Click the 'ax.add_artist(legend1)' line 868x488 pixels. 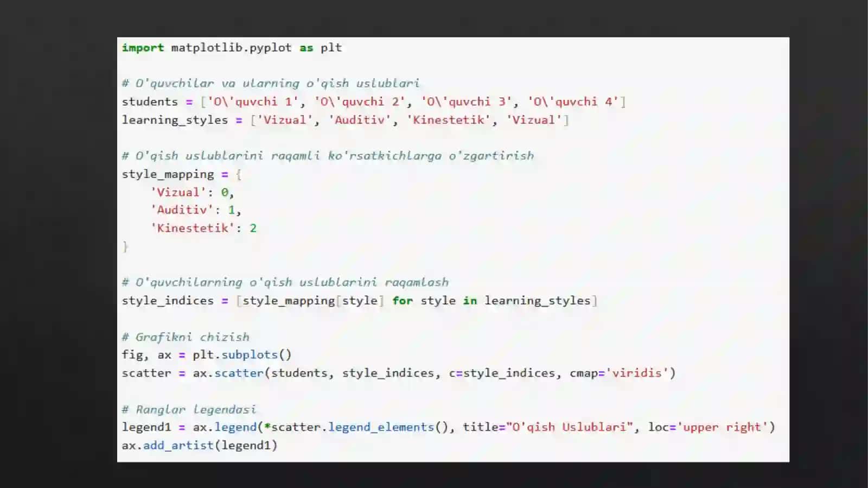[200, 445]
